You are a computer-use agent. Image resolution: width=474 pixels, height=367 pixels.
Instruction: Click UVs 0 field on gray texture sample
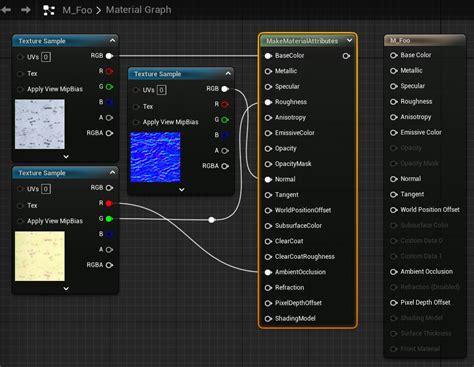click(x=46, y=57)
